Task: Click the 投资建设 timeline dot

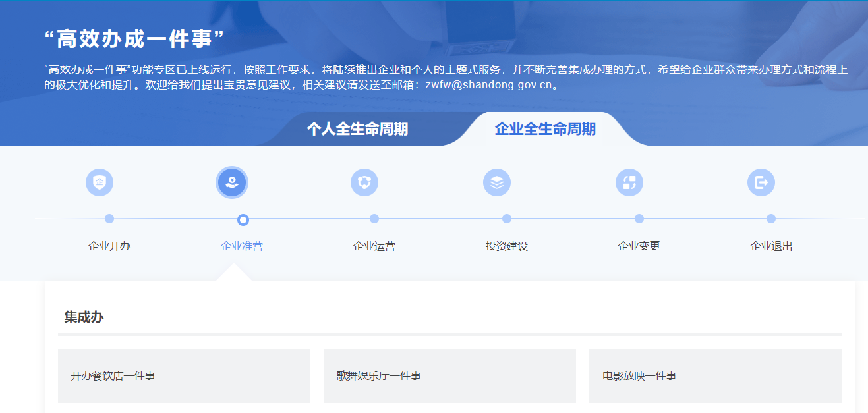Action: coord(507,219)
